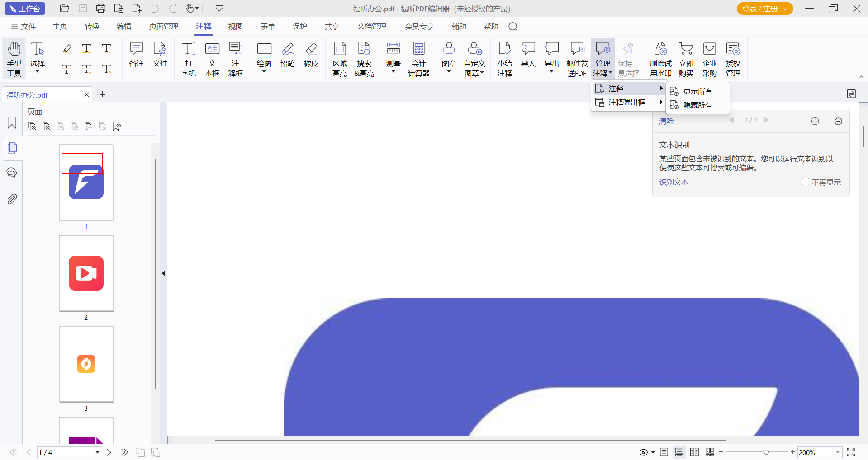Select the Pencil (铅笔) tool
This screenshot has height=460, width=868.
pos(288,55)
